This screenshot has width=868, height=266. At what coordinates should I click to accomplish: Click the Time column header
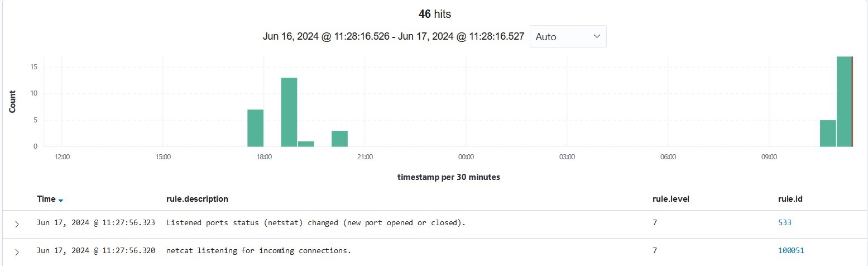(46, 199)
